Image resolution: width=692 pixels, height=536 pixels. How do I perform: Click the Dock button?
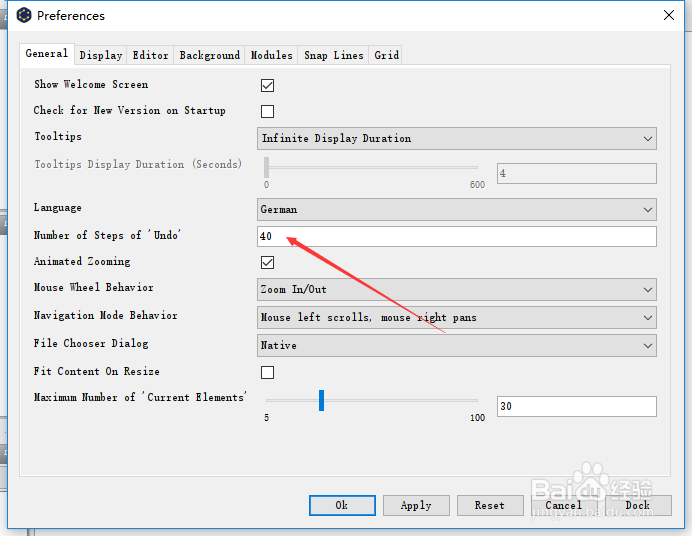[638, 505]
